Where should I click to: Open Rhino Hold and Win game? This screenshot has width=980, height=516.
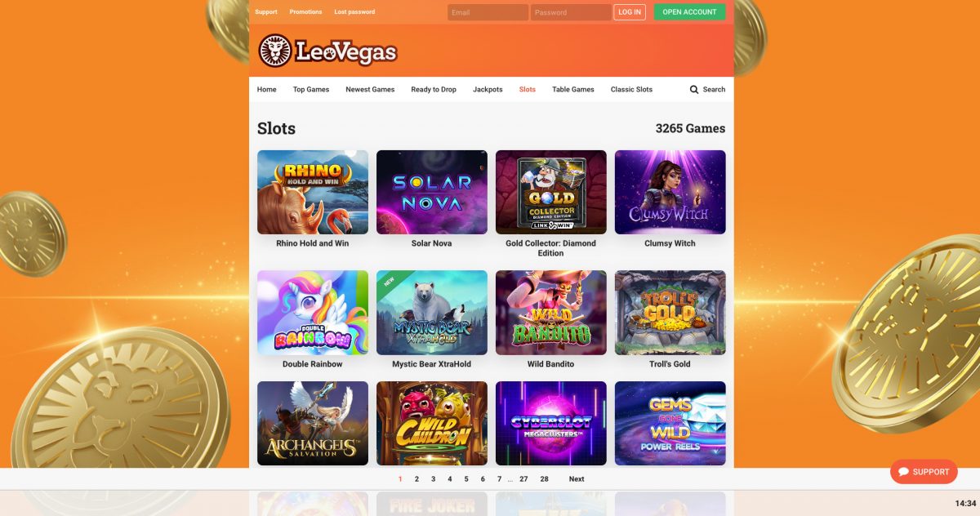tap(313, 193)
